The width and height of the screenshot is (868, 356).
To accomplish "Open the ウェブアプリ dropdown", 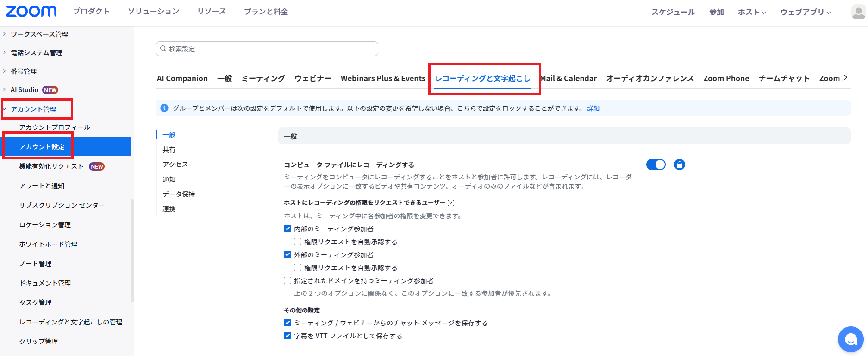I will pos(805,12).
